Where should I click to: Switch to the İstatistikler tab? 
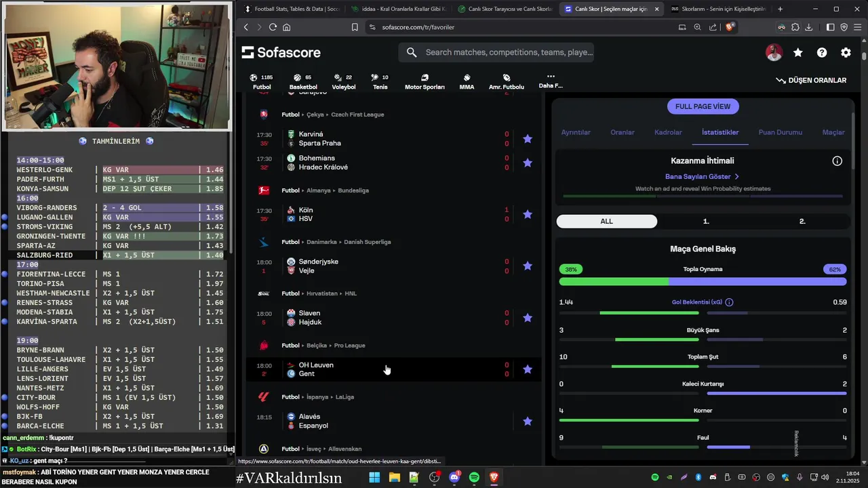[x=720, y=132]
